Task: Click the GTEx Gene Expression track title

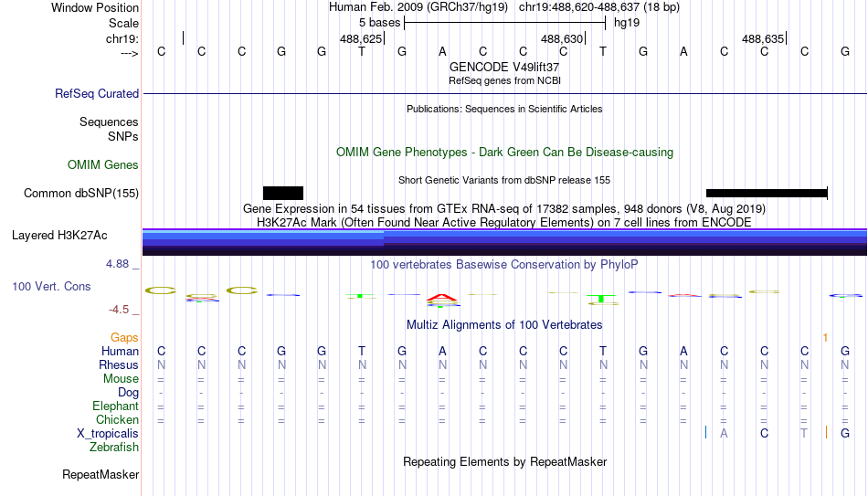Action: 504,208
